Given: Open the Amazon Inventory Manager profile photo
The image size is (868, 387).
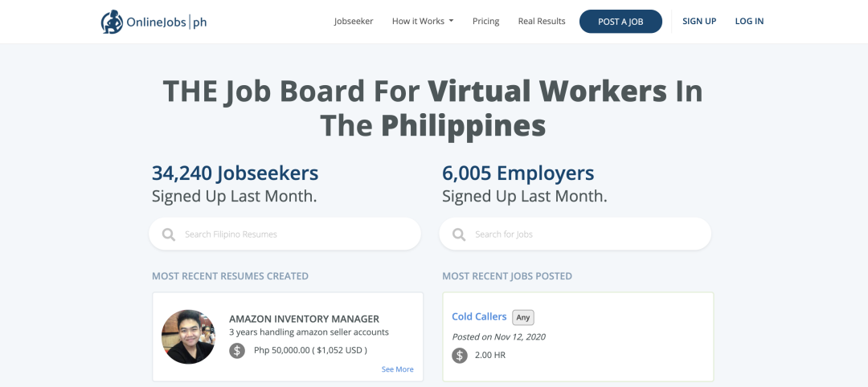Looking at the screenshot, I should tap(188, 337).
